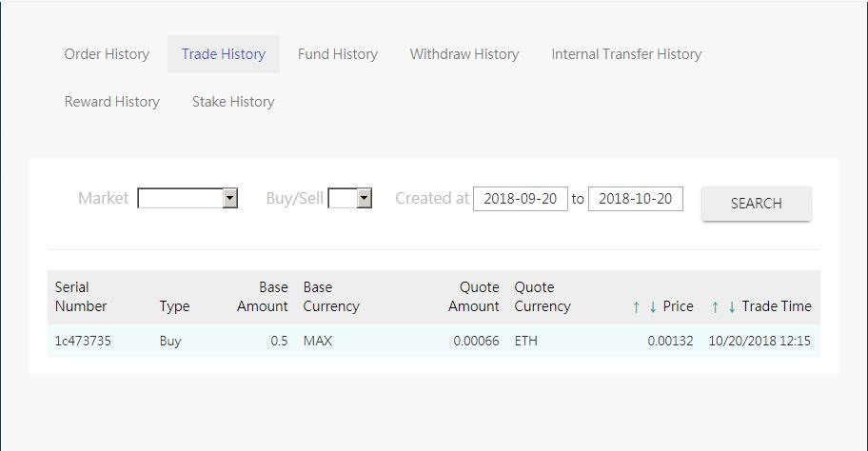The width and height of the screenshot is (868, 451).
Task: Go to Withdraw History tab
Action: [x=464, y=54]
